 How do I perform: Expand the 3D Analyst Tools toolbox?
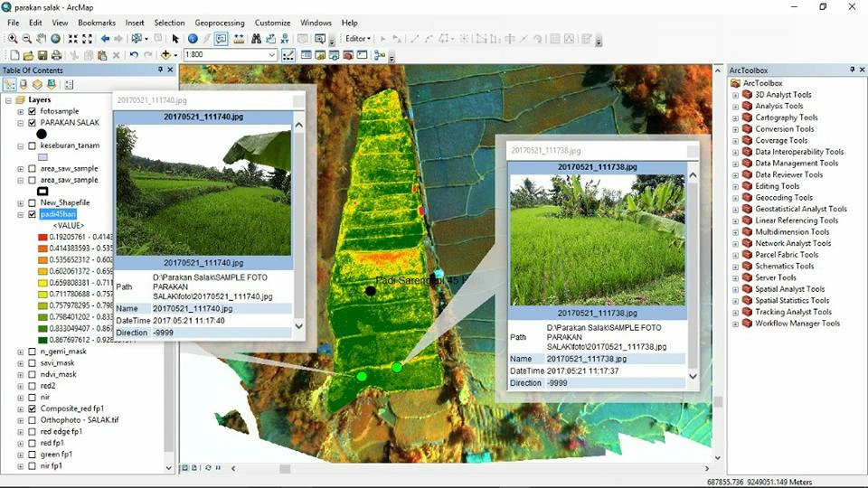[735, 95]
